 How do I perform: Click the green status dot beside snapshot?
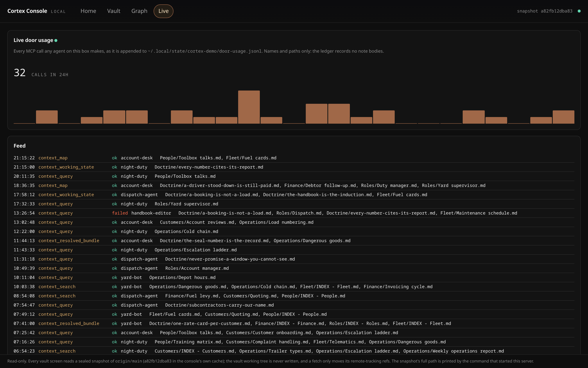click(579, 11)
